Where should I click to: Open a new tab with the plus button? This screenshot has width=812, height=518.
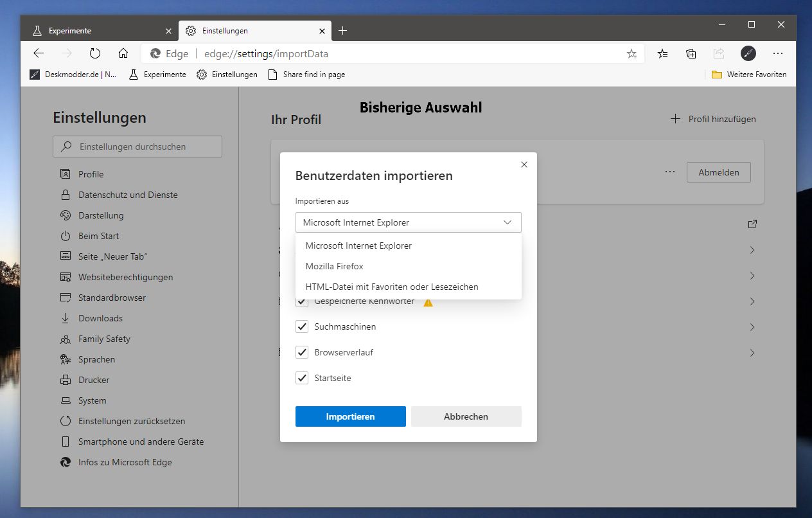pos(343,30)
